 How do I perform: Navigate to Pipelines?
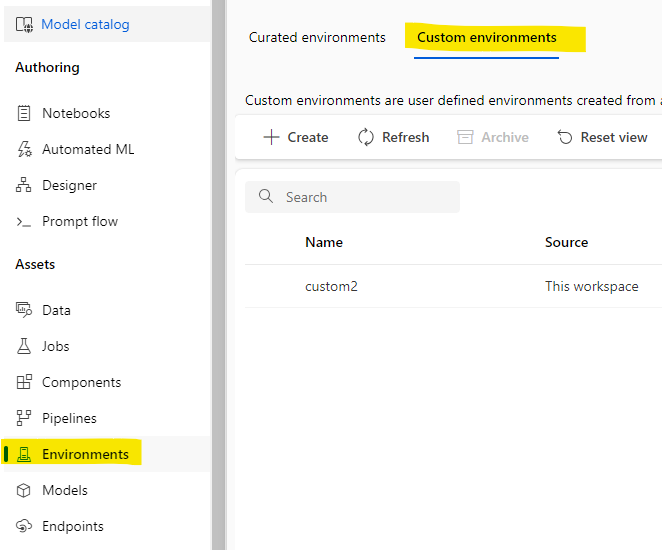(69, 418)
